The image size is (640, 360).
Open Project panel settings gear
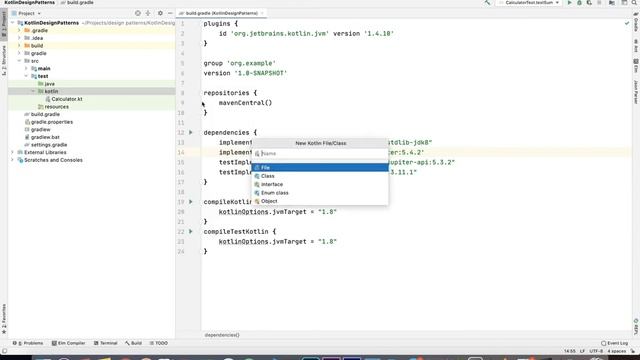pos(160,13)
